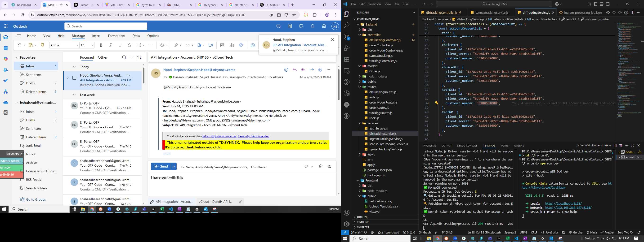Open Outlook Calendar in left rail
The height and width of the screenshot is (242, 644).
point(6,48)
